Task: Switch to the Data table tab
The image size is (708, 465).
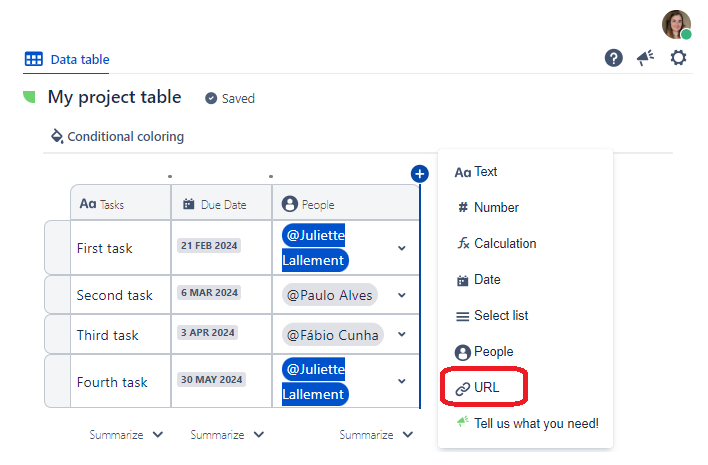Action: pyautogui.click(x=67, y=60)
